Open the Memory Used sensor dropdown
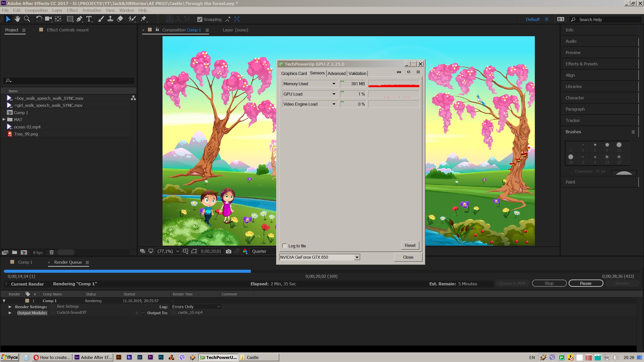 [x=334, y=84]
